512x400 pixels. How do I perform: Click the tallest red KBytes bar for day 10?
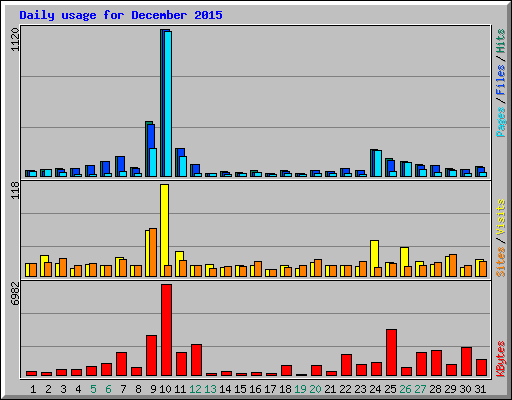coord(167,330)
